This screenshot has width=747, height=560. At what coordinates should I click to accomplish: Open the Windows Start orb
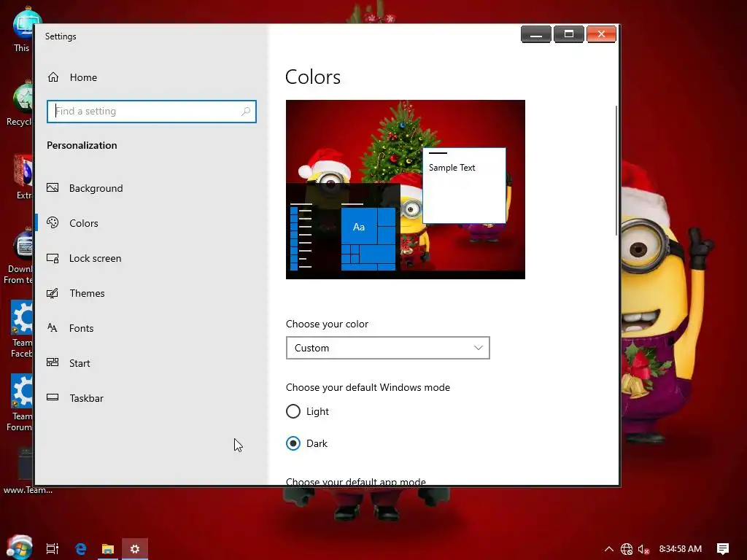tap(19, 547)
